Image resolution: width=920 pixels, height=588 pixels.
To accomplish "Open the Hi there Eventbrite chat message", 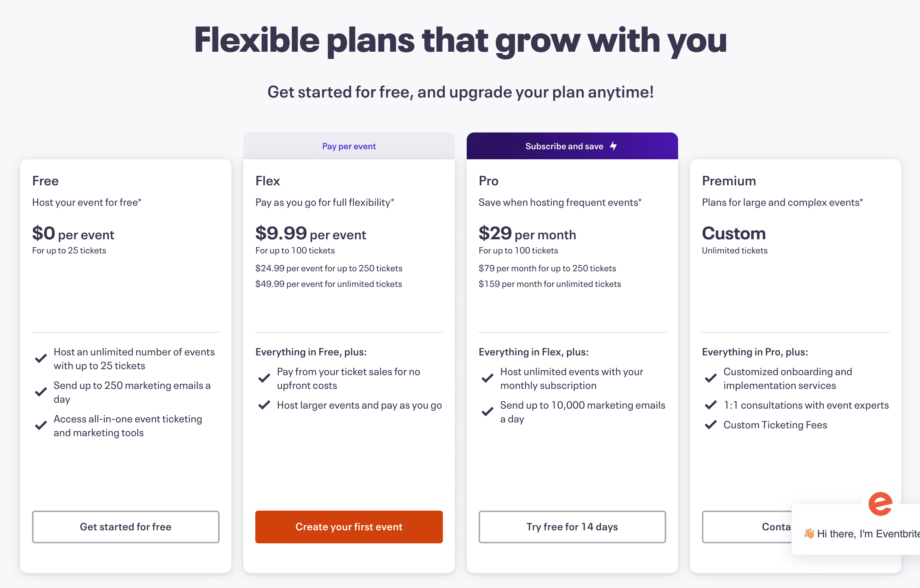I will [x=858, y=533].
